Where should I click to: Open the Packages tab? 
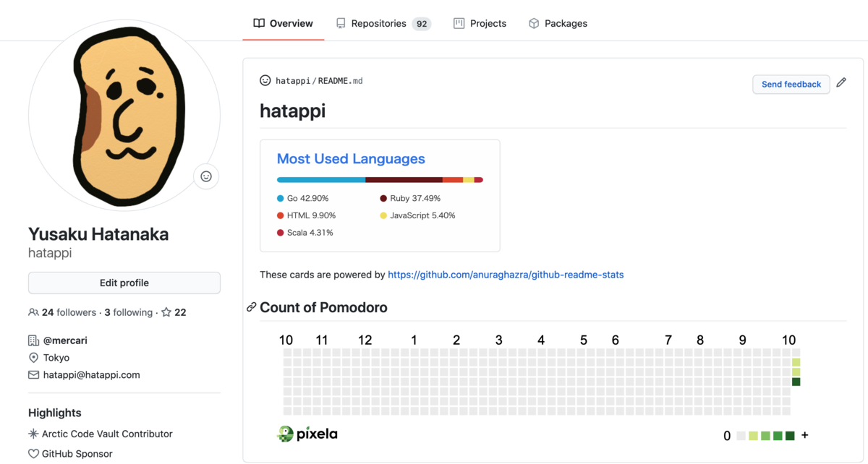[558, 22]
